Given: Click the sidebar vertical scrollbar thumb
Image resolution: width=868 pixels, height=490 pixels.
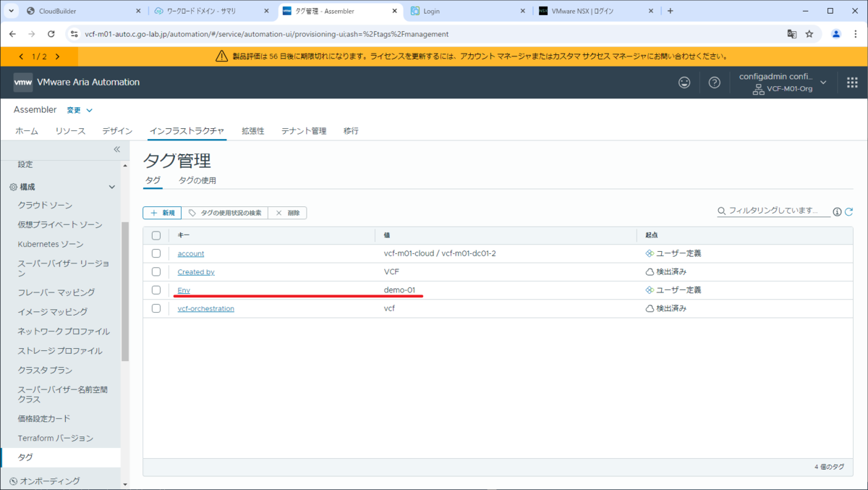Looking at the screenshot, I should 125,291.
